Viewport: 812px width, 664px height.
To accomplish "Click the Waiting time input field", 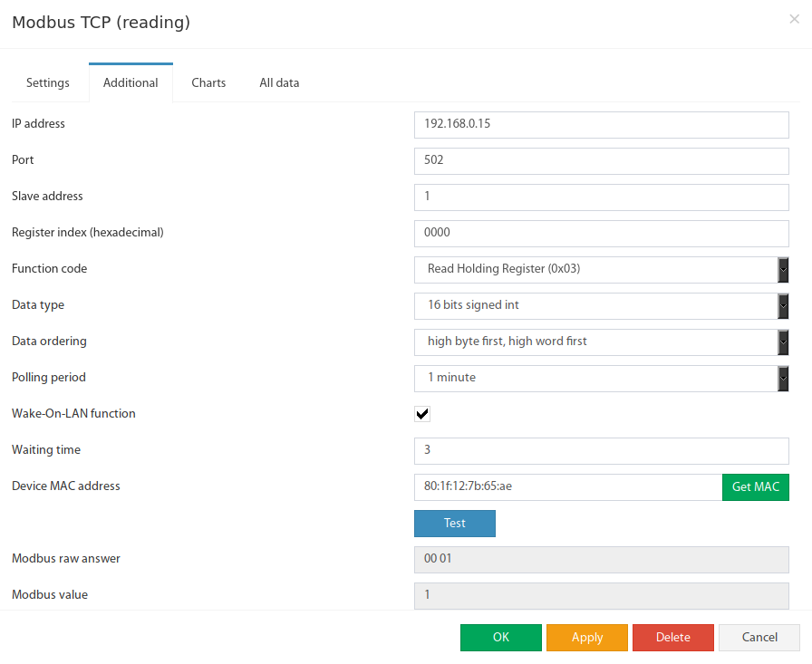I will click(x=601, y=451).
